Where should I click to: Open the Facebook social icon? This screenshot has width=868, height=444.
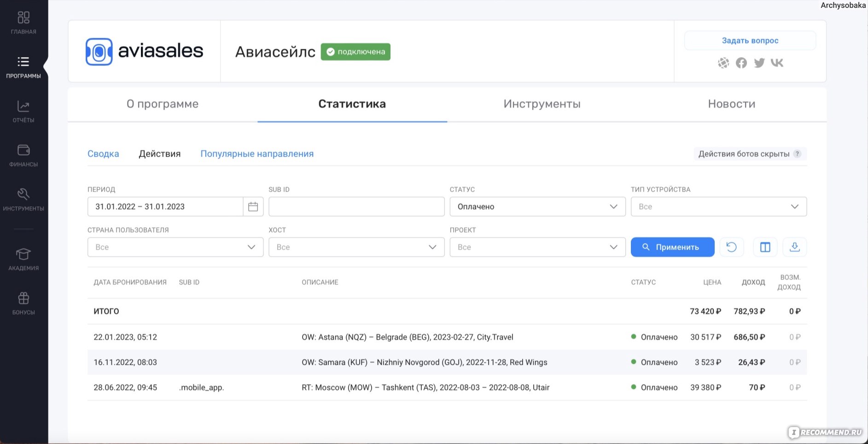pyautogui.click(x=741, y=63)
